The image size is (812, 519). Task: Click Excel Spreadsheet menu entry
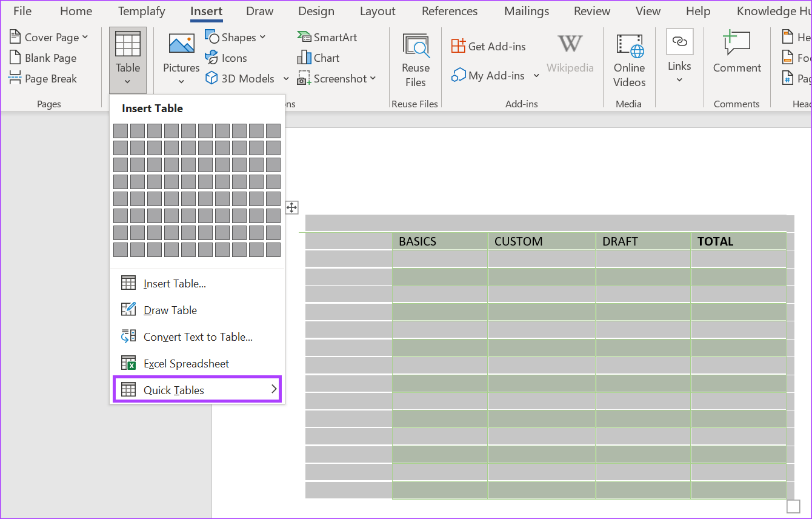point(186,364)
